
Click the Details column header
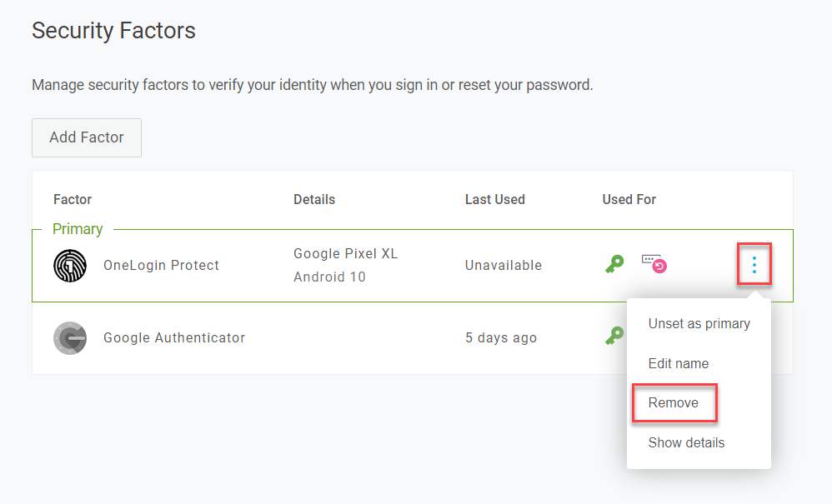(x=313, y=199)
